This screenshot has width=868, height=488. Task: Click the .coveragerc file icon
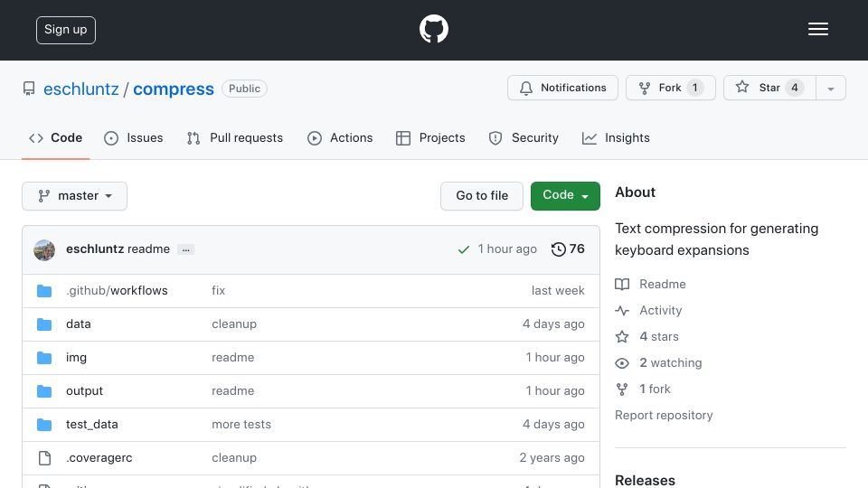[44, 458]
